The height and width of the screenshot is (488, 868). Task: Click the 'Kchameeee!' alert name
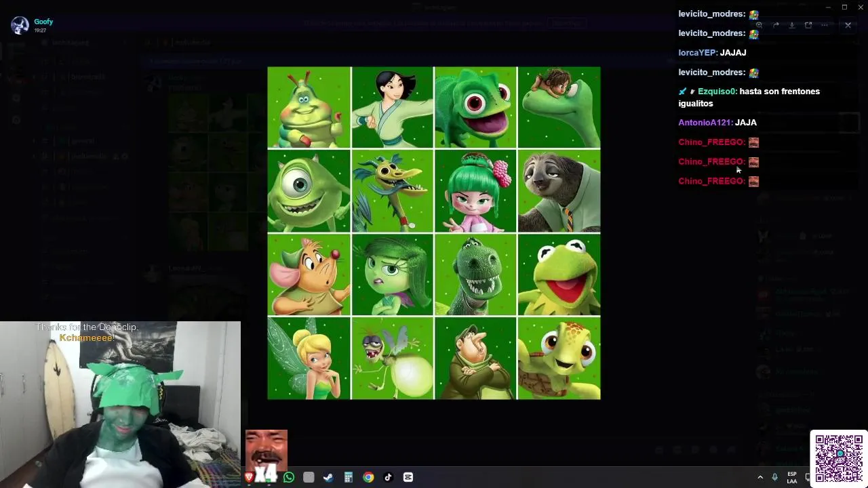point(87,338)
